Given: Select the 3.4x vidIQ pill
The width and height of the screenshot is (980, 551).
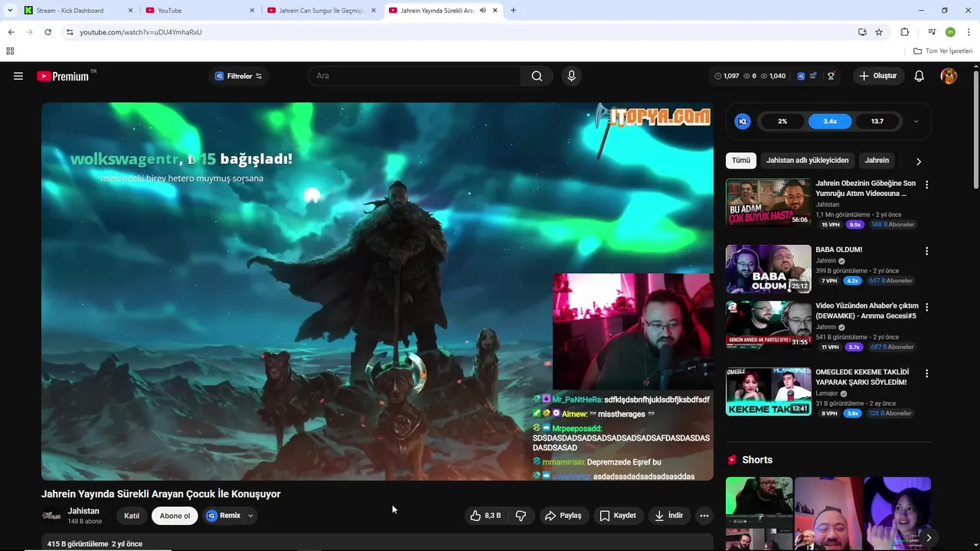Looking at the screenshot, I should [x=830, y=121].
